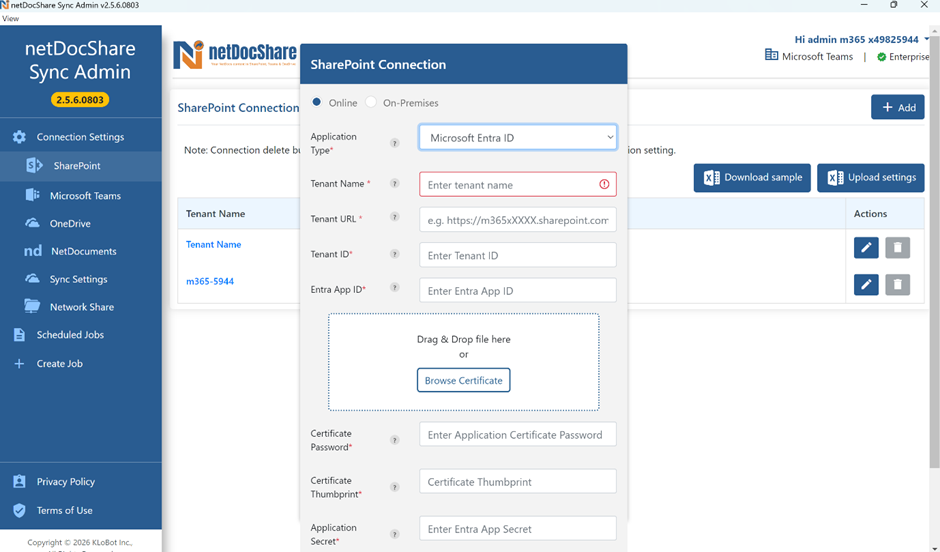Click the Actions column header
Screen dimensions: 940x552
870,214
